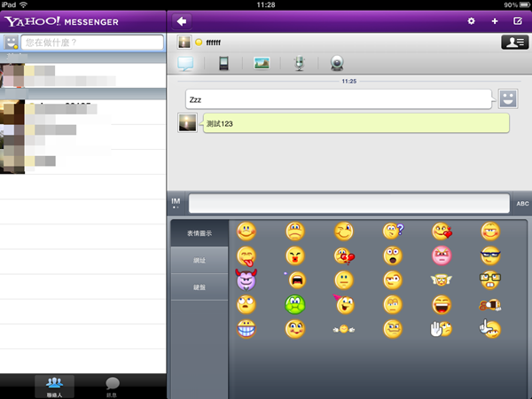Tap the message text input field
This screenshot has height=399, width=532.
349,204
